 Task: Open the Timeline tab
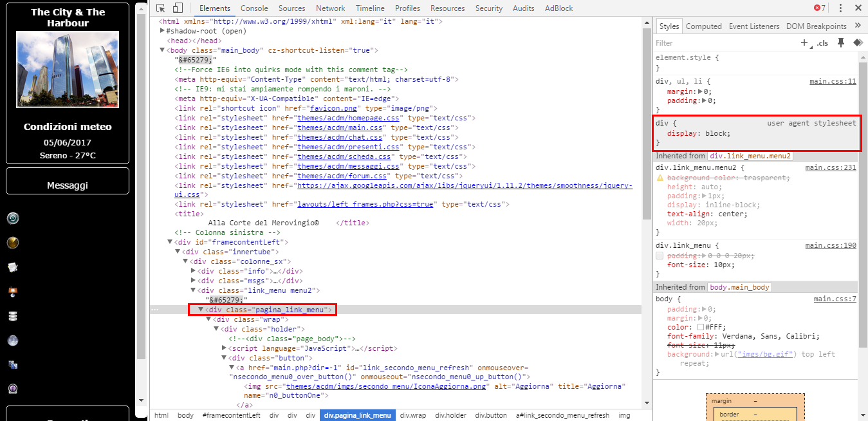coord(370,8)
